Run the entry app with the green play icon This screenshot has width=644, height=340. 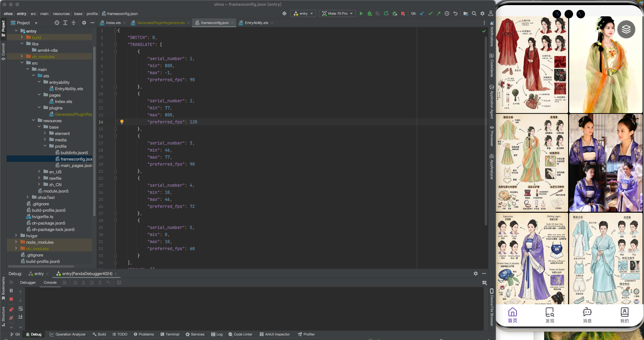361,13
